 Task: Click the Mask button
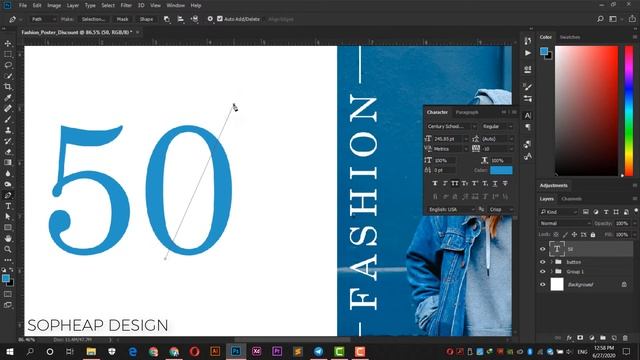122,19
